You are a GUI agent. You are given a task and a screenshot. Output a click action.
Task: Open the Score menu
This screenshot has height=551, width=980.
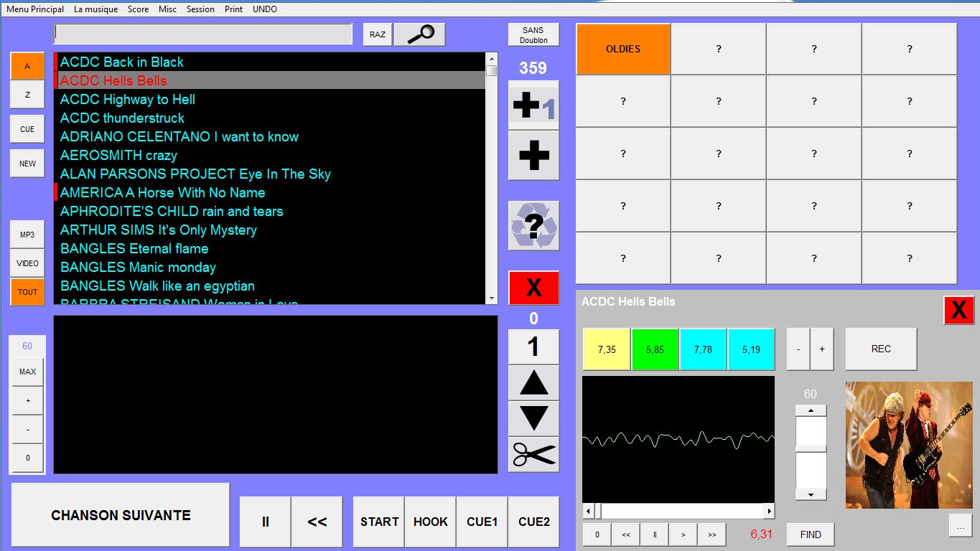coord(138,9)
